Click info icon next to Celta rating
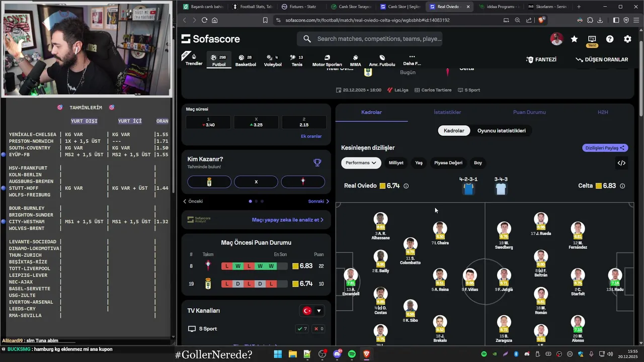Image resolution: width=644 pixels, height=362 pixels. [622, 186]
